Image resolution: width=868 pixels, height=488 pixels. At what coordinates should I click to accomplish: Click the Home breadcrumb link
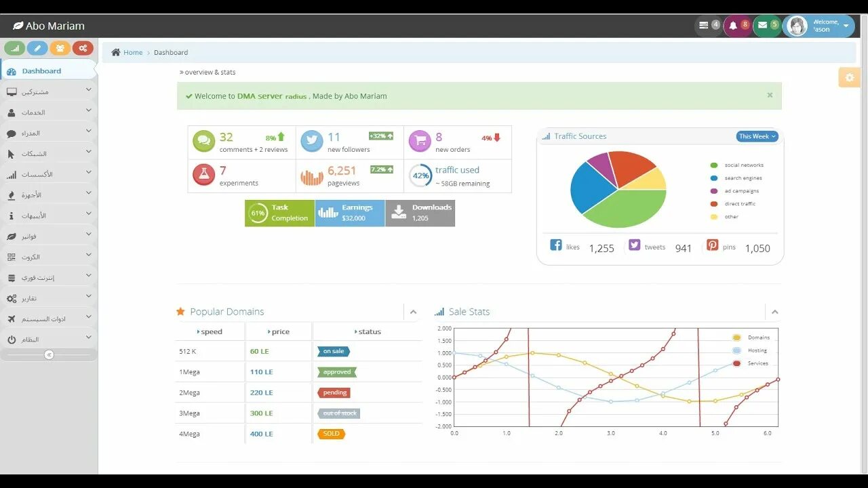[x=133, y=52]
